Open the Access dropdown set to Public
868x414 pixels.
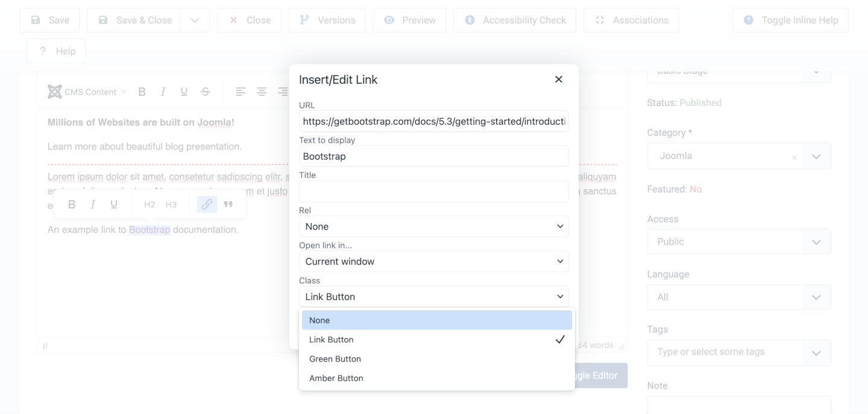[739, 242]
